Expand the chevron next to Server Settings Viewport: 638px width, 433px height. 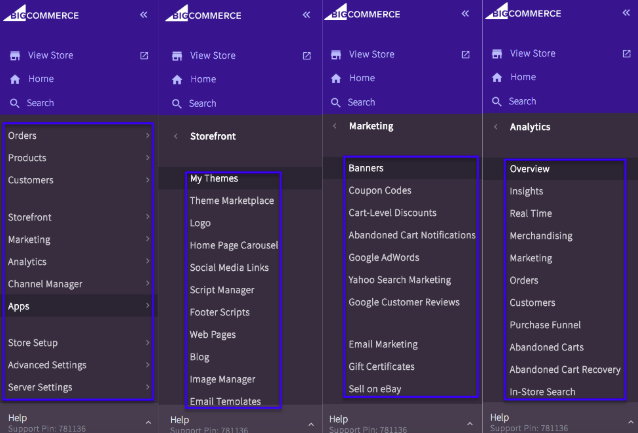pos(148,387)
